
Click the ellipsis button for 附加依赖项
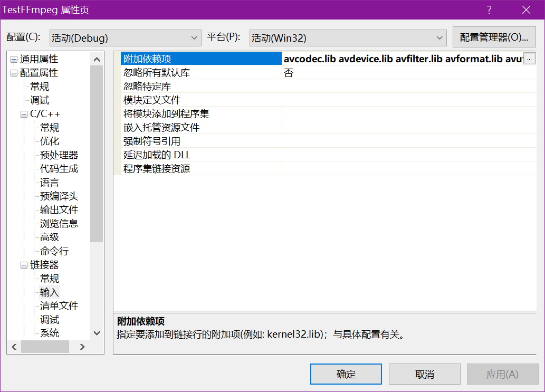pyautogui.click(x=530, y=59)
